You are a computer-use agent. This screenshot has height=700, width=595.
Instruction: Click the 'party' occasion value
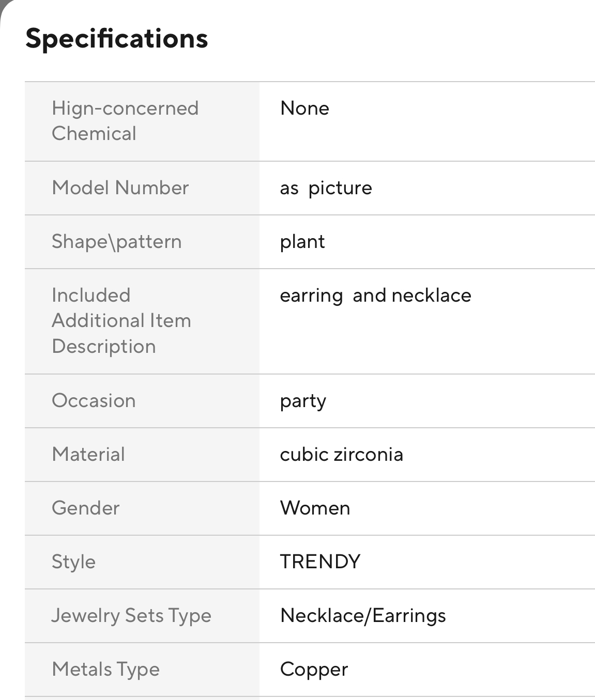pyautogui.click(x=303, y=401)
